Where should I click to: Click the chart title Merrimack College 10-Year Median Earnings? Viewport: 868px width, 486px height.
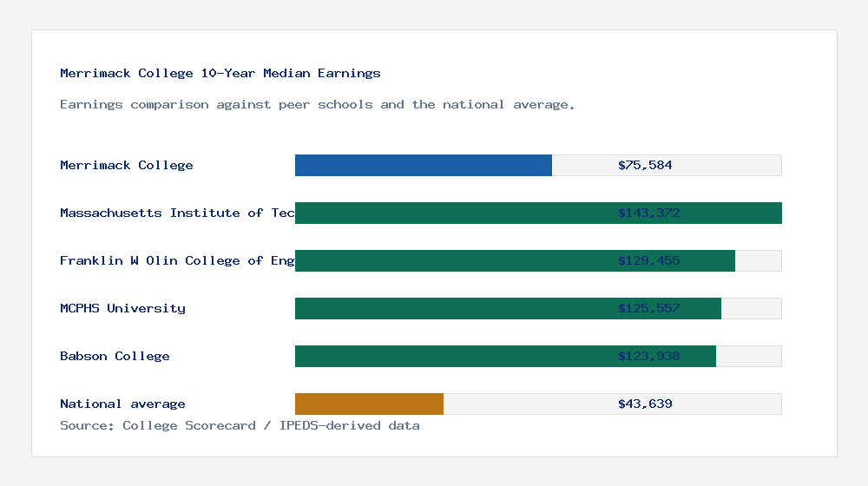point(220,73)
